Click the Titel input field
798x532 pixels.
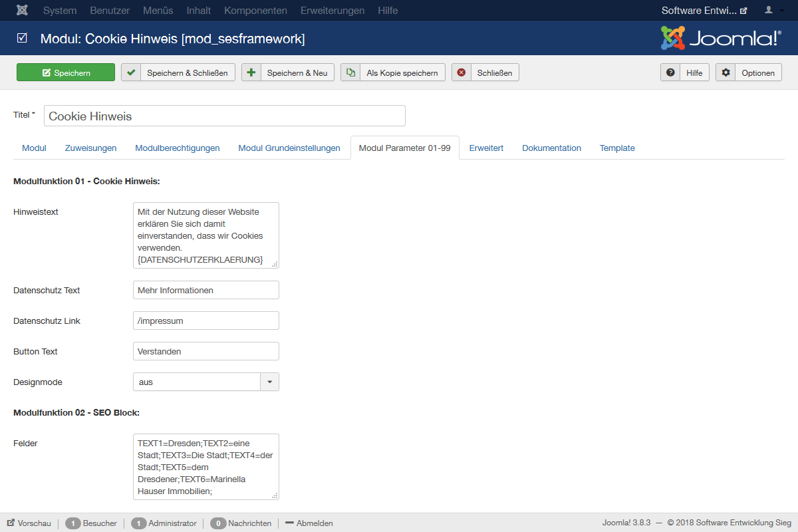[x=225, y=116]
